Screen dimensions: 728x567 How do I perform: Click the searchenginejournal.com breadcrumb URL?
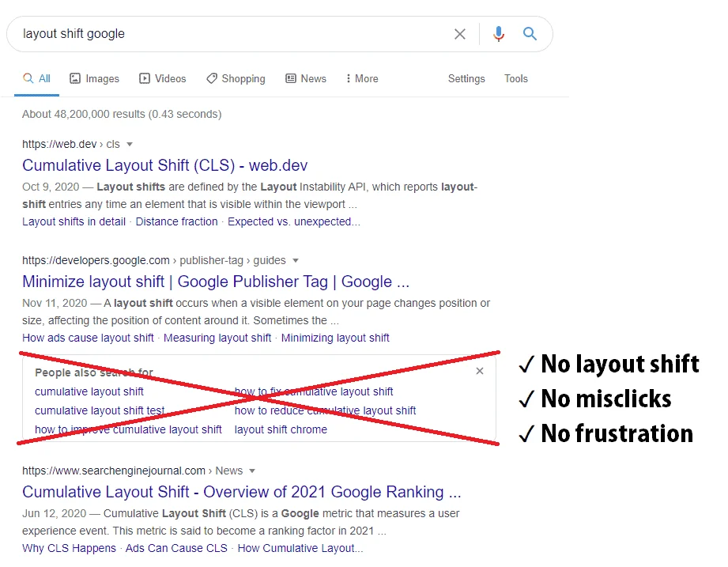click(132, 471)
